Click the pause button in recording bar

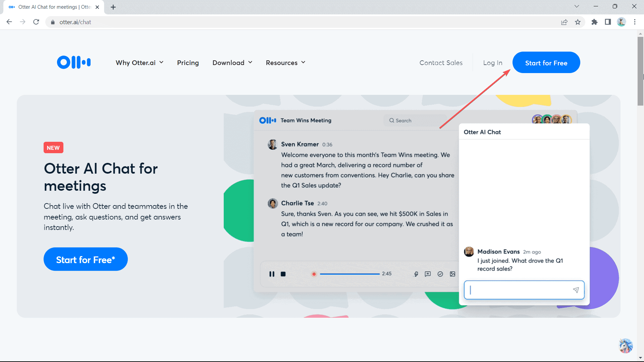point(272,274)
